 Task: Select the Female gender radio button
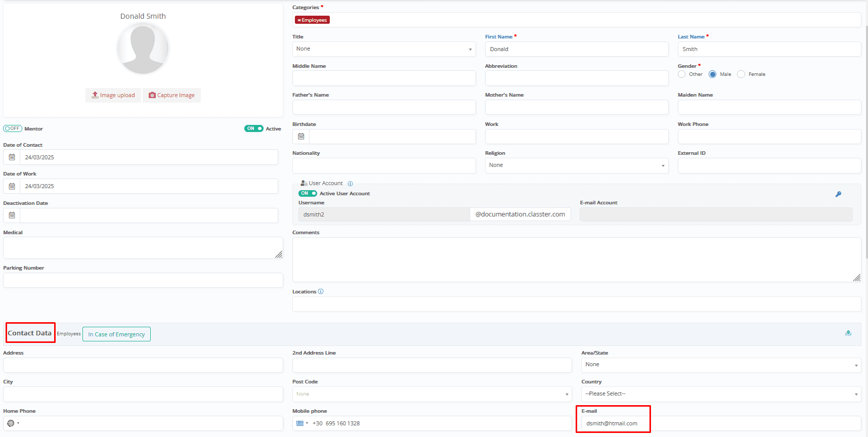tap(741, 74)
